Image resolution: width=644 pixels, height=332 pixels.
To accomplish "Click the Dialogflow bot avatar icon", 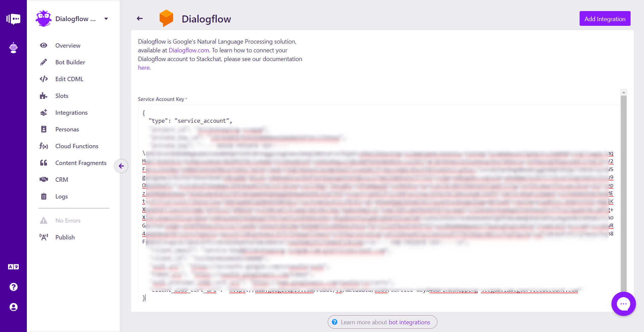I will [x=44, y=18].
